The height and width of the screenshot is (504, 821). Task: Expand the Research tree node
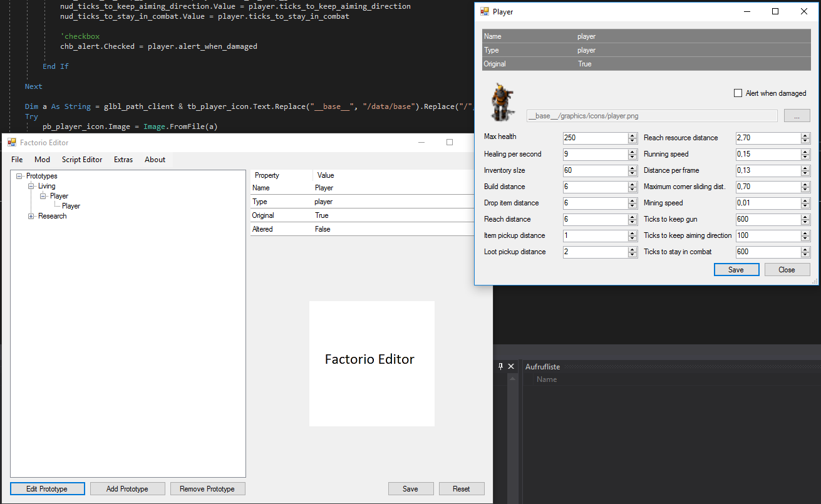(31, 217)
